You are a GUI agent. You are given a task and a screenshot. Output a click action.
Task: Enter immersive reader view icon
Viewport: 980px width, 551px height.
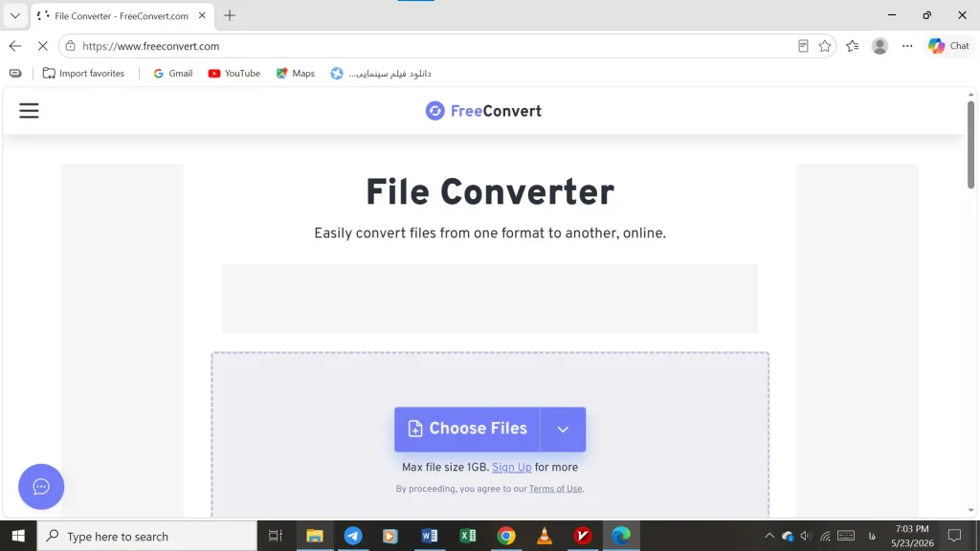click(803, 46)
